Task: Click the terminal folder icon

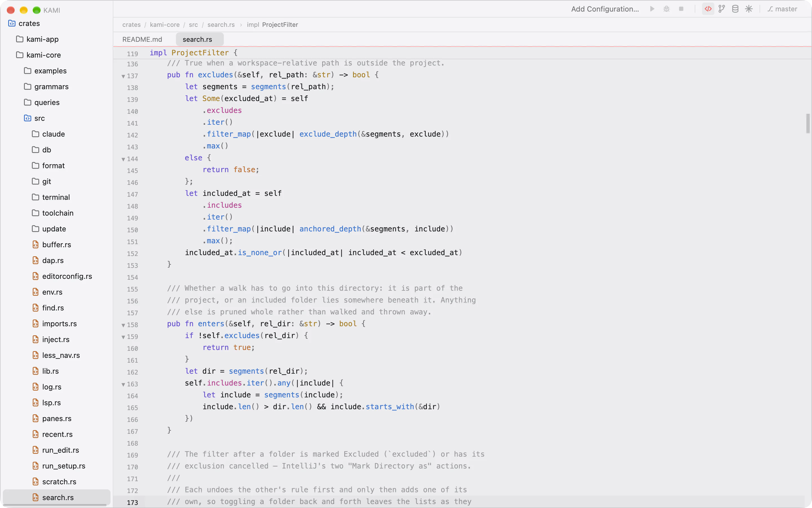Action: coord(35,197)
